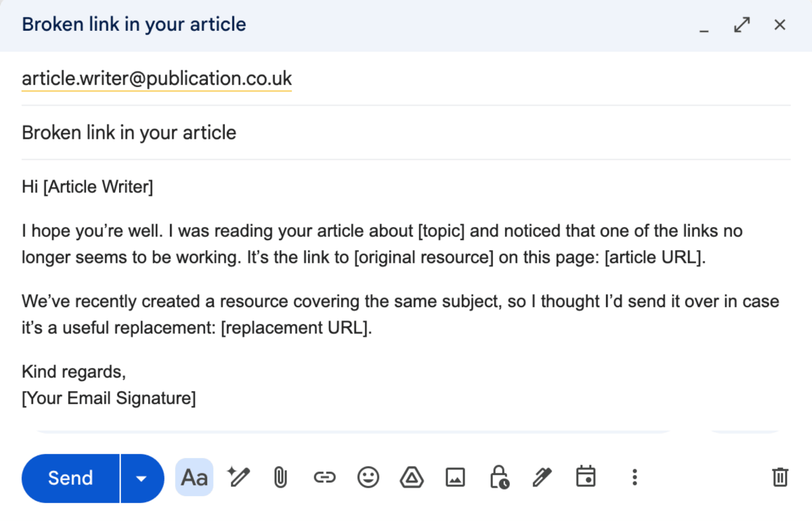The height and width of the screenshot is (521, 812).
Task: Click the subject field reading Broken link
Action: tap(406, 133)
